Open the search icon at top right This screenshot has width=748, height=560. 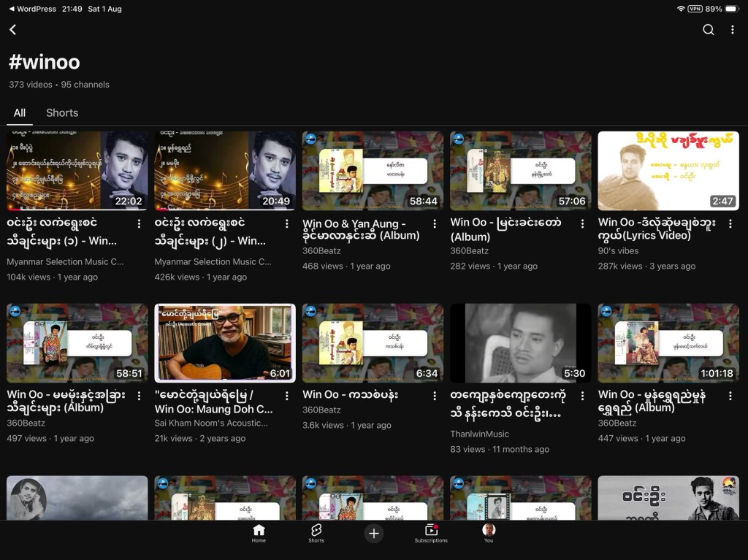pos(709,30)
